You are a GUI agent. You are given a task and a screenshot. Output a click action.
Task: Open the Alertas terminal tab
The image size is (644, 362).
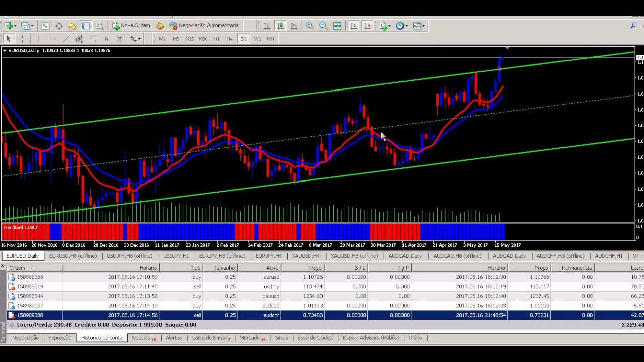[x=174, y=338]
